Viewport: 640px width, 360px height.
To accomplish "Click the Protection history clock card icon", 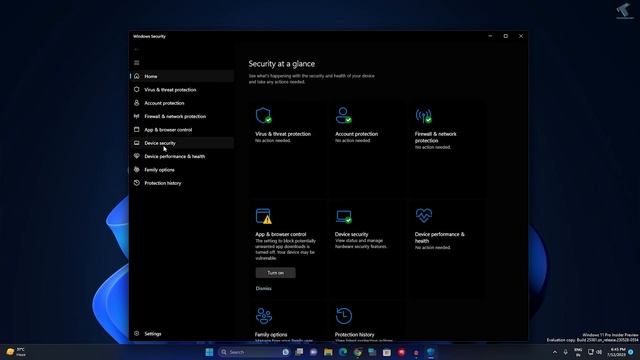I will [x=344, y=316].
